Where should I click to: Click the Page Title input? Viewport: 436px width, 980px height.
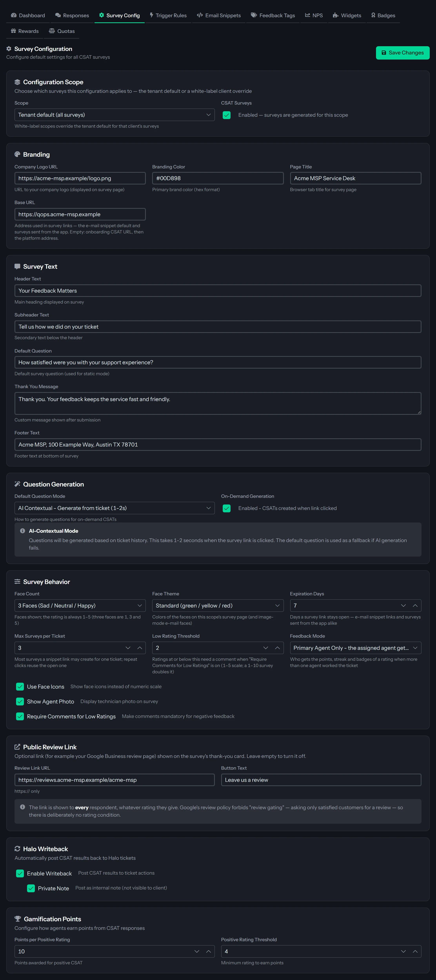coord(356,178)
